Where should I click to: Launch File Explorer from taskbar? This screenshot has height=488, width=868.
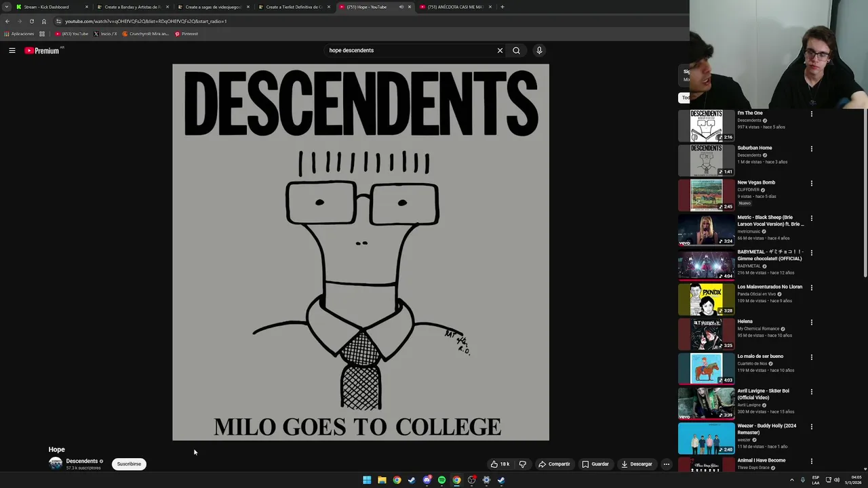tap(382, 480)
